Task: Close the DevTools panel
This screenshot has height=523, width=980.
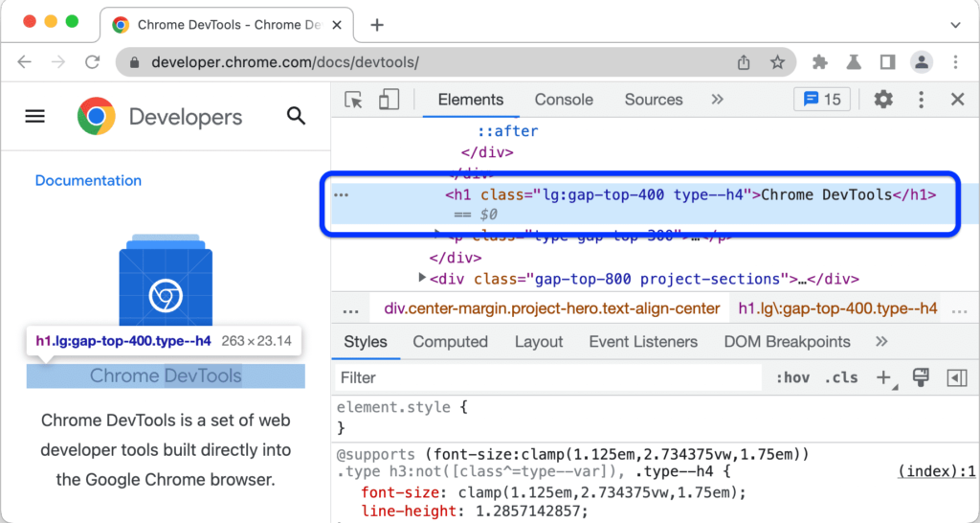Action: (957, 100)
